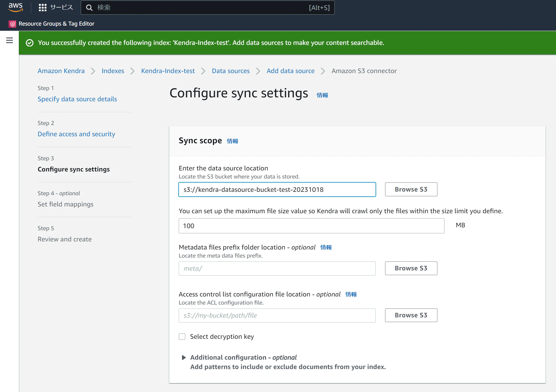Open info link next to Configure sync settings title
Image resolution: width=556 pixels, height=392 pixels.
point(322,95)
